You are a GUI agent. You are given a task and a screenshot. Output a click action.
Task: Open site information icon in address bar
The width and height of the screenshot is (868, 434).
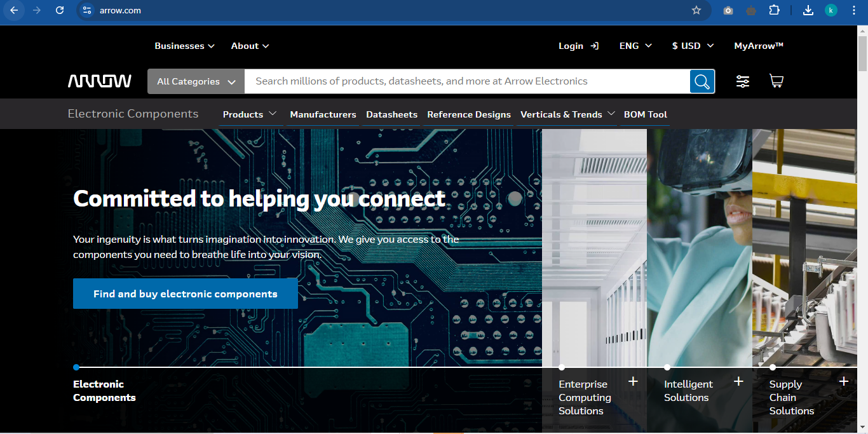coord(88,10)
